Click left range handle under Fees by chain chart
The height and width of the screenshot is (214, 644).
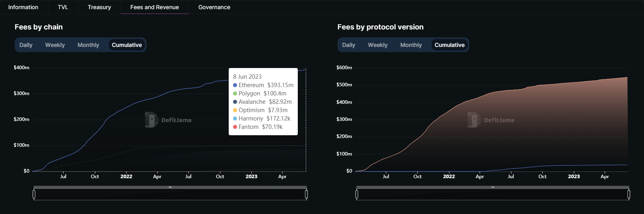(34, 194)
